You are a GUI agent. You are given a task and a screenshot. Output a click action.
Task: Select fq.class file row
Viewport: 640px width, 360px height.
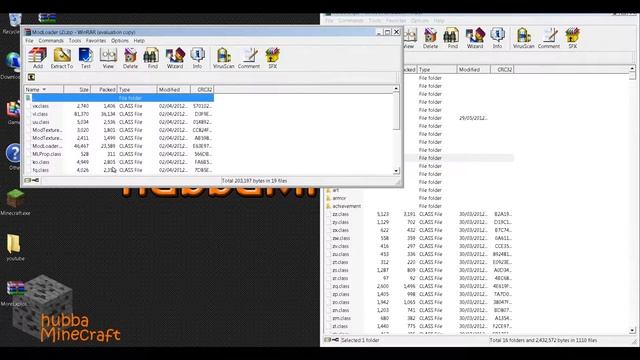coord(119,170)
